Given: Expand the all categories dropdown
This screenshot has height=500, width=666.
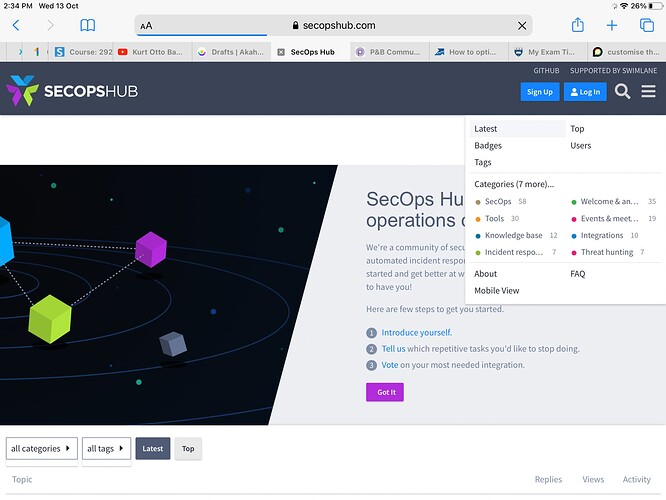Looking at the screenshot, I should pyautogui.click(x=42, y=449).
